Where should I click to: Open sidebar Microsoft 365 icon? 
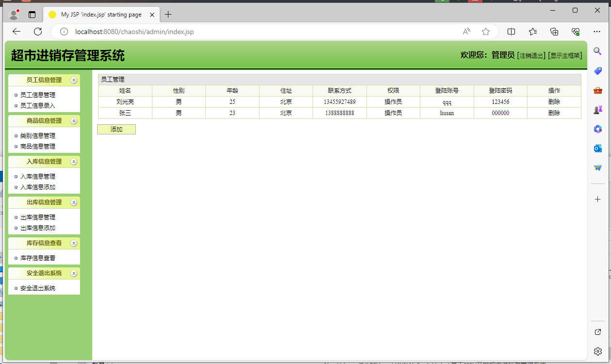[598, 129]
